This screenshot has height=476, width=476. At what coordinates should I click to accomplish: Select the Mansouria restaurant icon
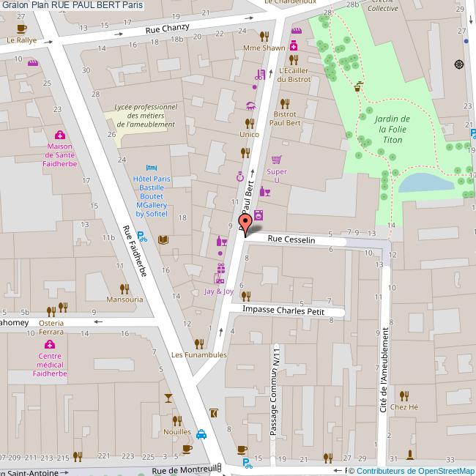point(124,289)
